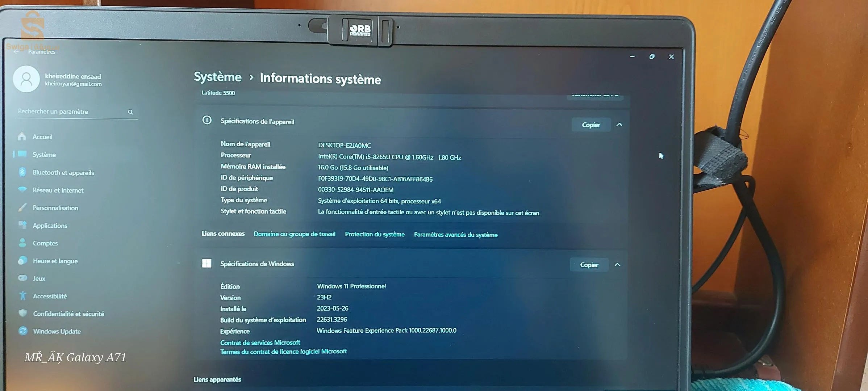Click the Heure et langue globe icon
The height and width of the screenshot is (391, 868).
click(22, 260)
